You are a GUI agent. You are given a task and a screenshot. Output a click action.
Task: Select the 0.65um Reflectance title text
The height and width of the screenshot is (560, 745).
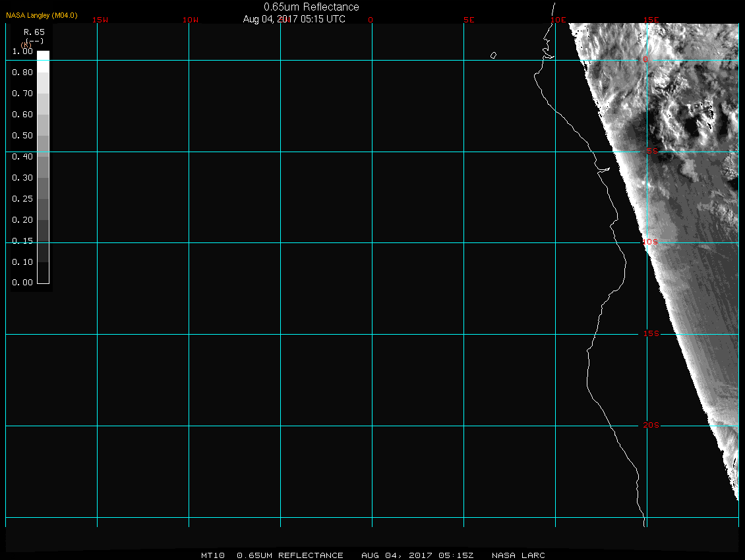(311, 7)
